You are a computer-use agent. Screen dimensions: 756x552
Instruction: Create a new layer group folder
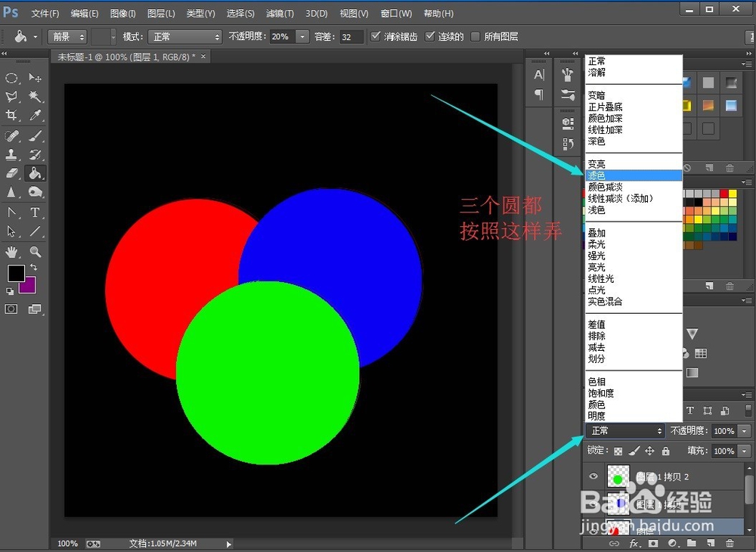(691, 544)
